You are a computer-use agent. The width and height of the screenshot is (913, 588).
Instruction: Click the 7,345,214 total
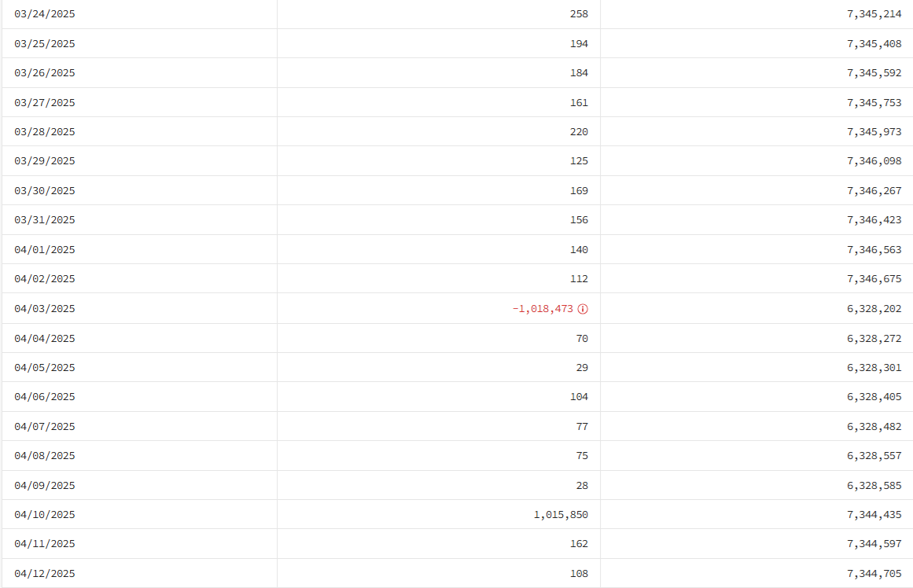click(x=874, y=14)
